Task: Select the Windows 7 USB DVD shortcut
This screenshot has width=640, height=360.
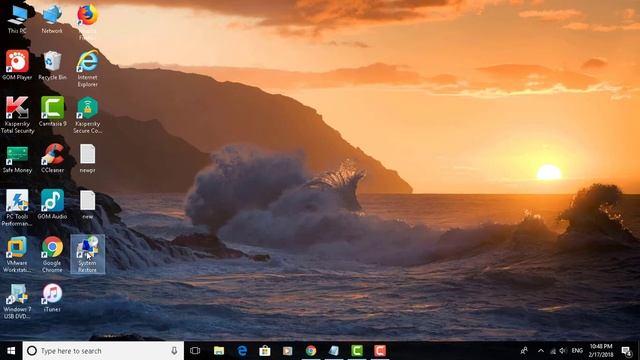Action: click(x=17, y=301)
